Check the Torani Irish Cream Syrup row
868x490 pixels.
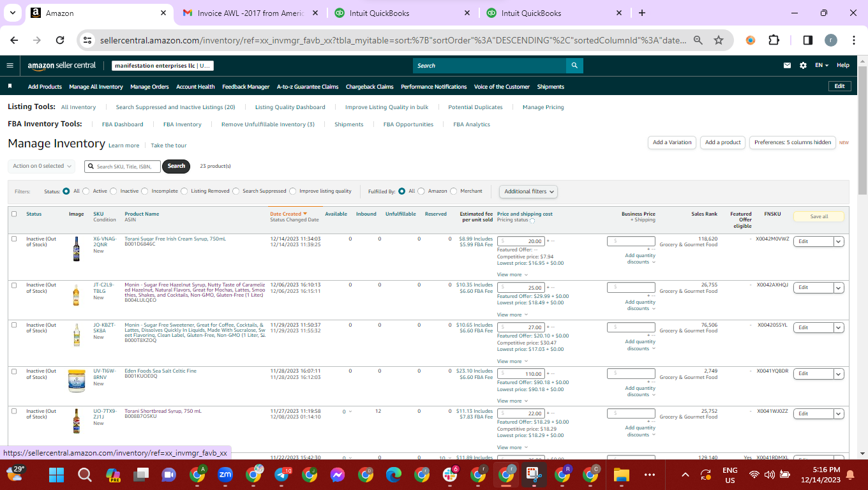14,239
